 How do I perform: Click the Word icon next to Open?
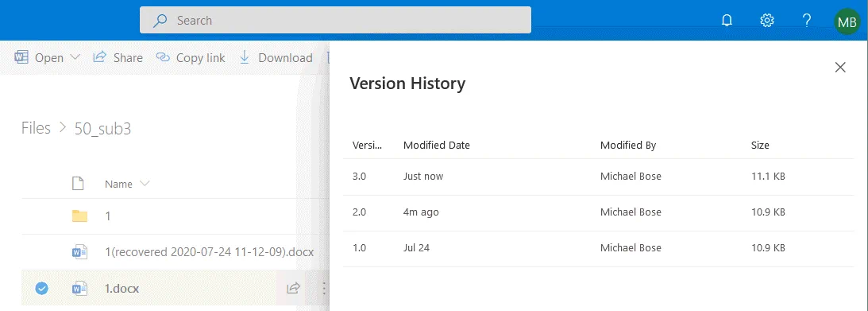coord(21,57)
